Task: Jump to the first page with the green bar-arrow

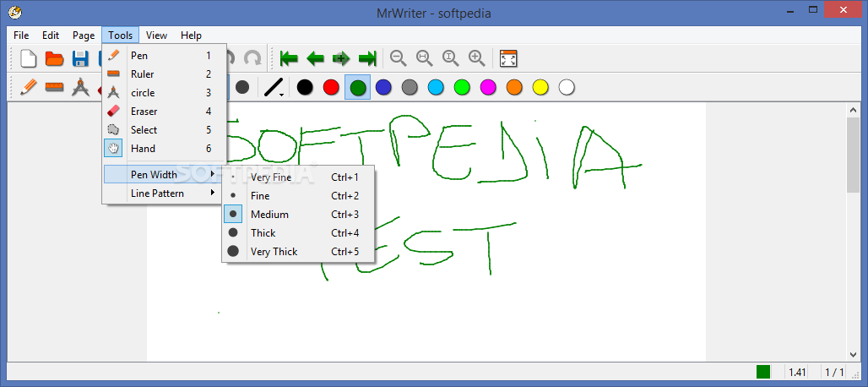Action: pos(289,58)
